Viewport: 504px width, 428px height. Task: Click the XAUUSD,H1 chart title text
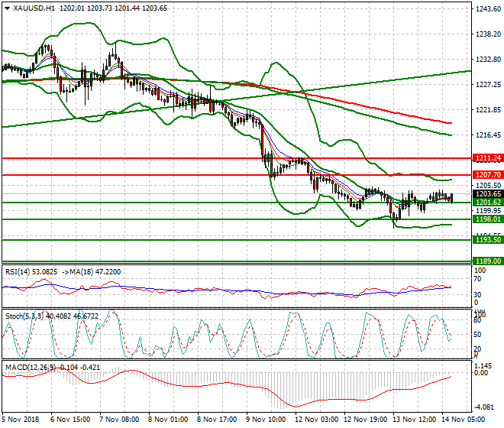point(34,8)
